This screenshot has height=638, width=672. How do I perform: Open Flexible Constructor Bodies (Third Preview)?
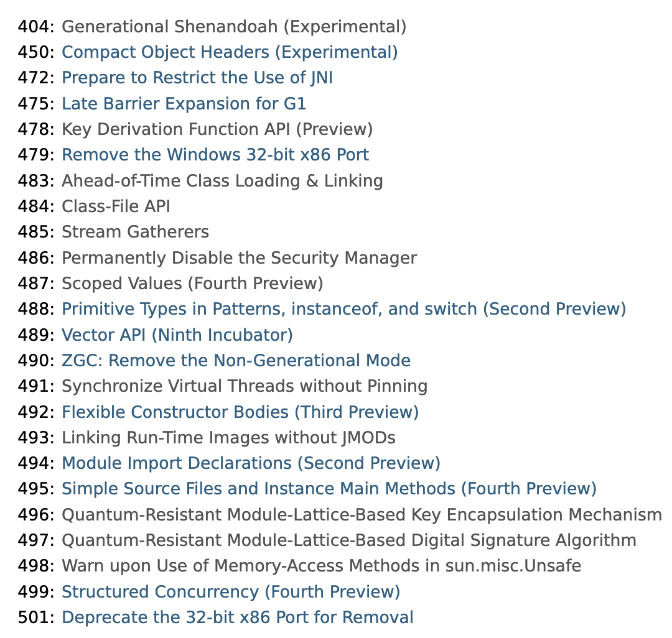pos(240,412)
